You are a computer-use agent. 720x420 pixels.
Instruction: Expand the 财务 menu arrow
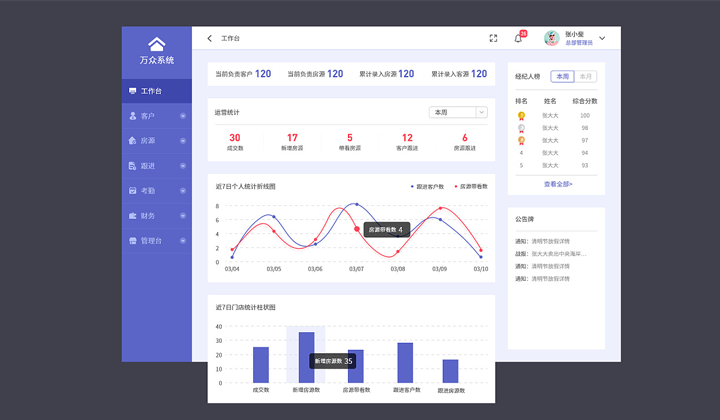point(183,216)
